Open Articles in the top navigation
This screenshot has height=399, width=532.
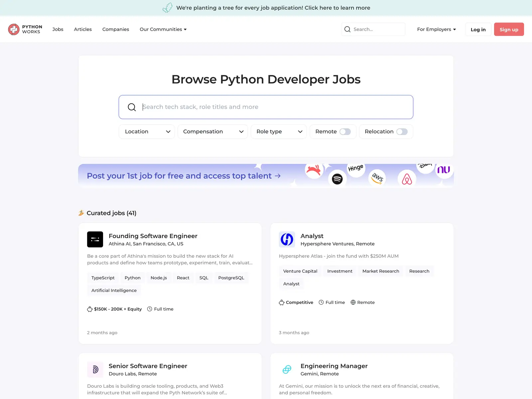(83, 29)
